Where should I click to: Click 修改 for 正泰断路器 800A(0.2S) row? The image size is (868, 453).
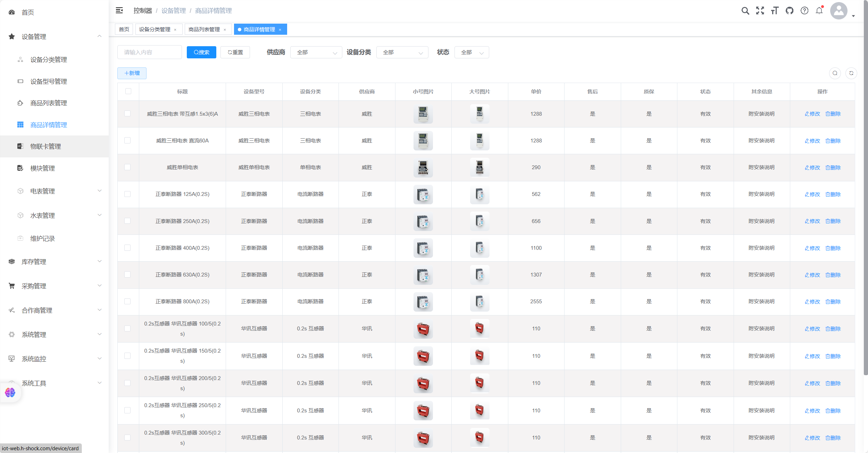[x=812, y=302]
